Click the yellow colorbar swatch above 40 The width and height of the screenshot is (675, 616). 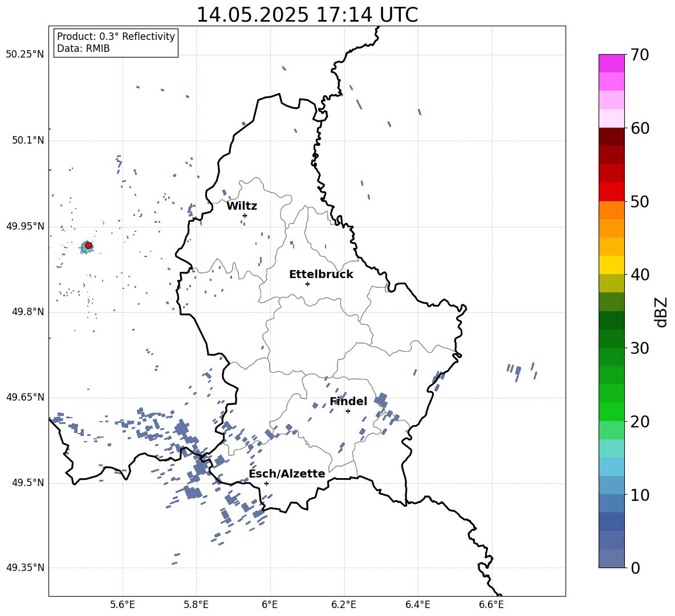tap(612, 265)
